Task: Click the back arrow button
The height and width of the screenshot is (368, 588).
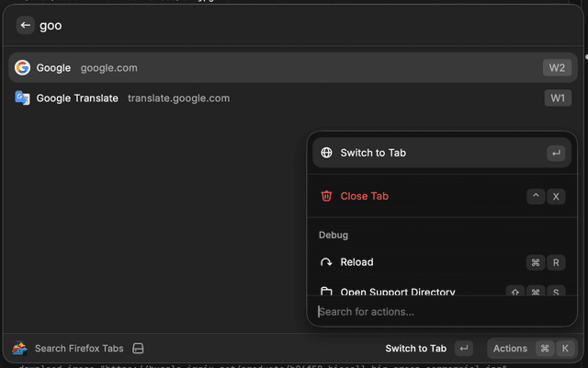Action: [x=26, y=26]
